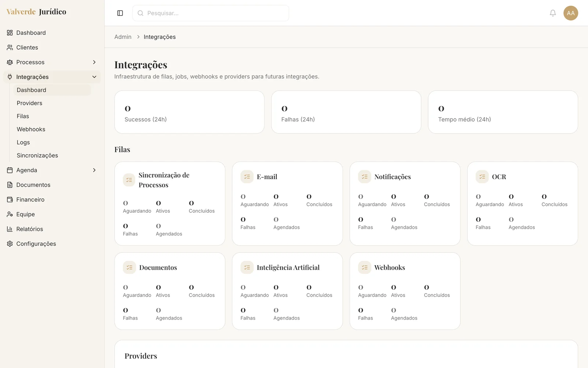This screenshot has height=368, width=588.
Task: Open Providers in the Integrações submenu
Action: [x=29, y=103]
